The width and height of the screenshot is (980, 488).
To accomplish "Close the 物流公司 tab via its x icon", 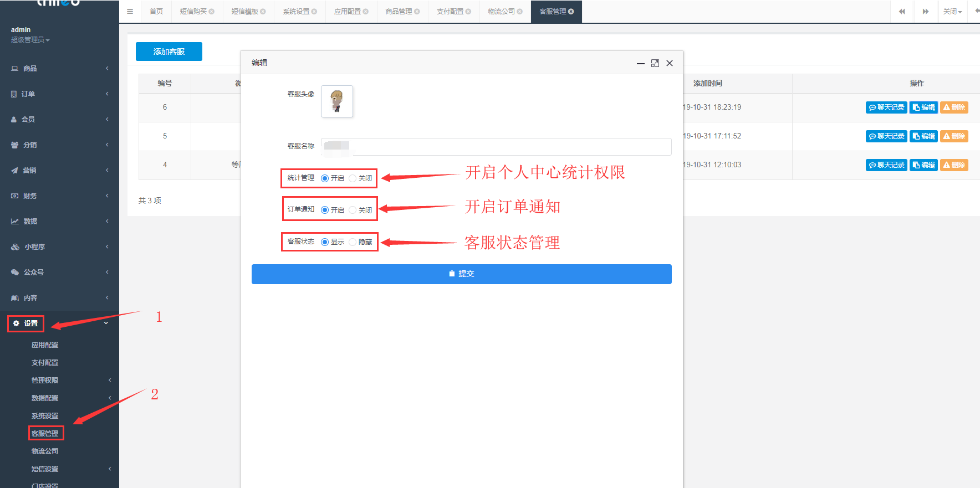I will [x=519, y=11].
